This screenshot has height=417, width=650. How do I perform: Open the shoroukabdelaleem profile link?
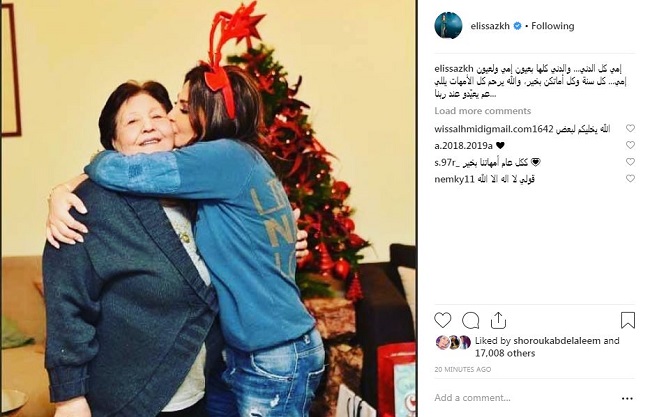(557, 341)
